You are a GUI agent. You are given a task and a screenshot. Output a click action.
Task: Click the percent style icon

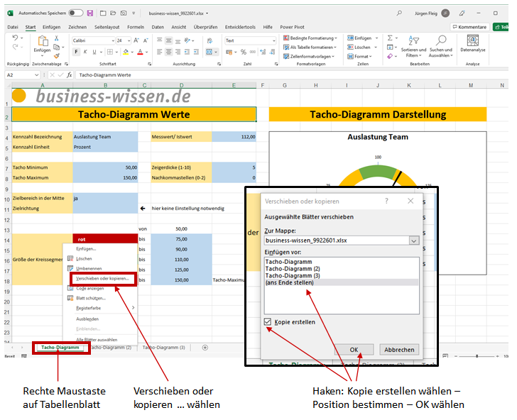[244, 52]
